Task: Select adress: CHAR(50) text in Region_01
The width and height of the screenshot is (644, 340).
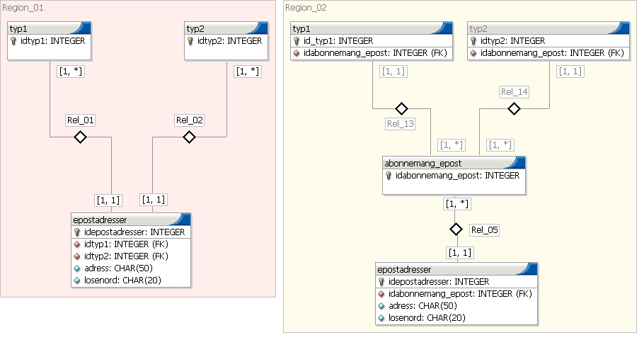Action: click(118, 268)
